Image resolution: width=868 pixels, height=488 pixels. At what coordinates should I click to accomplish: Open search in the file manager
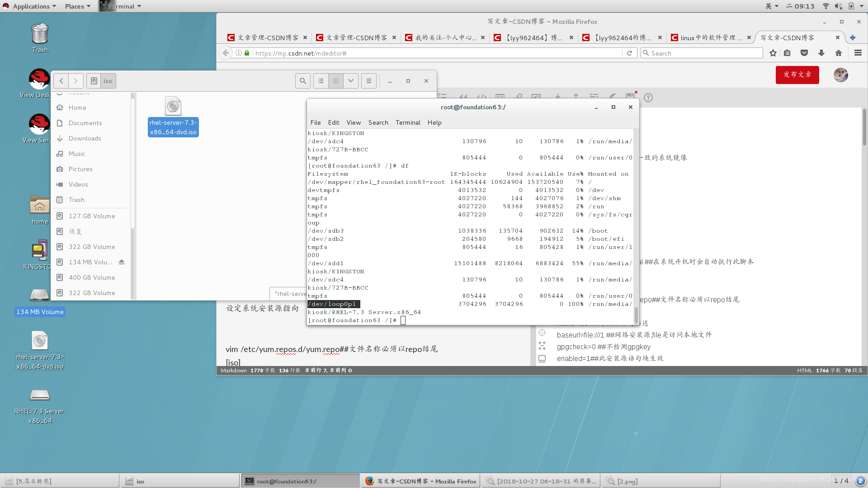(303, 81)
